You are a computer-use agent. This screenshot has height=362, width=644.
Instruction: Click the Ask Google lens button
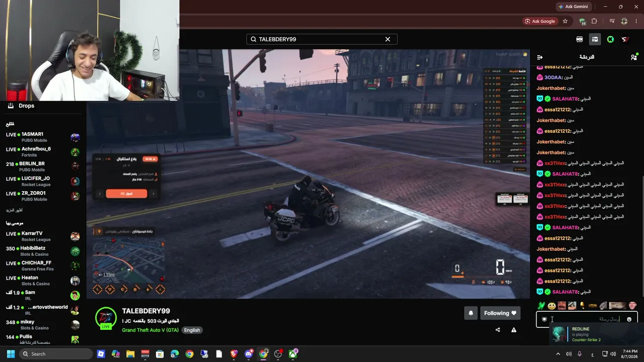(540, 21)
